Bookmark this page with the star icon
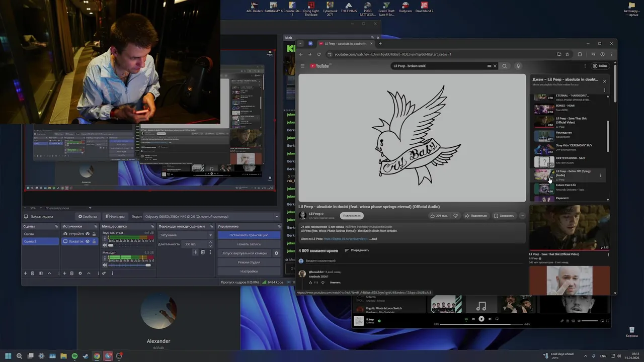Screen dimensions: 644x362 point(568,54)
